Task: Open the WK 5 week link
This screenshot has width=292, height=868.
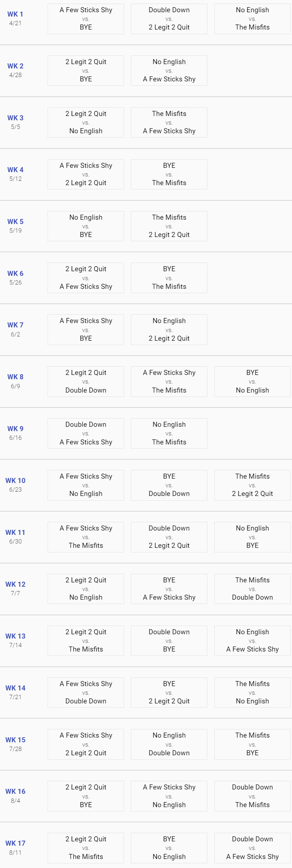Action: click(15, 222)
